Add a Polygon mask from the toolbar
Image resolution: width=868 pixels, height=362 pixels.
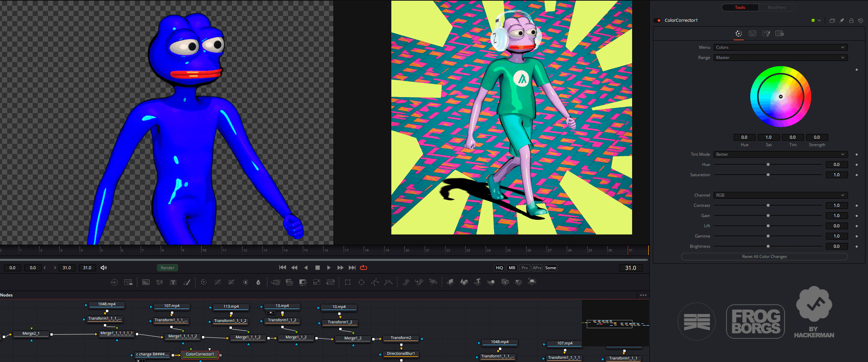375,282
